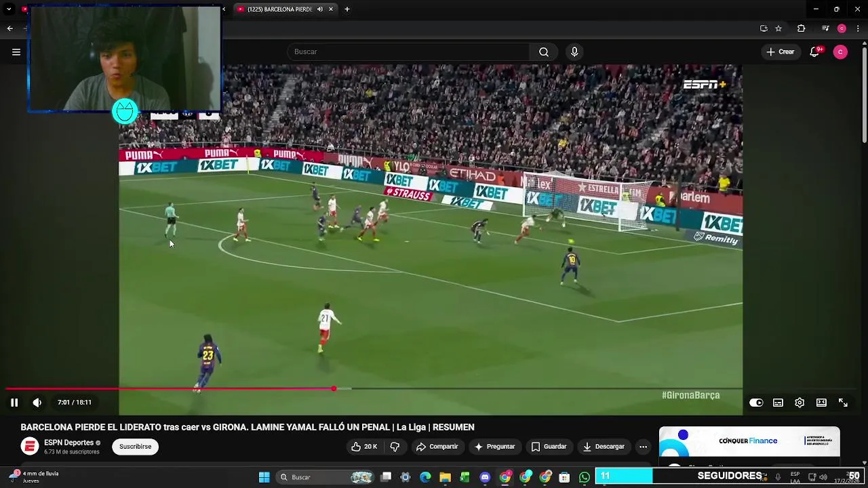
Task: Open Microsoft Store from taskbar
Action: coord(564,477)
